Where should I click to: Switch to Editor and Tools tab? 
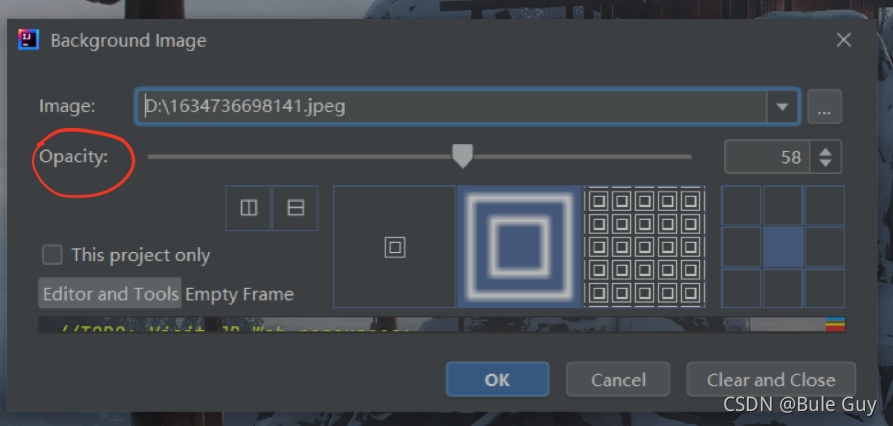110,293
